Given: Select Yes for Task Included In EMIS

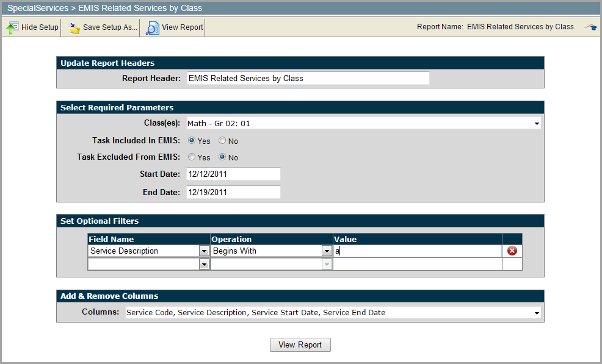Looking at the screenshot, I should click(x=192, y=141).
